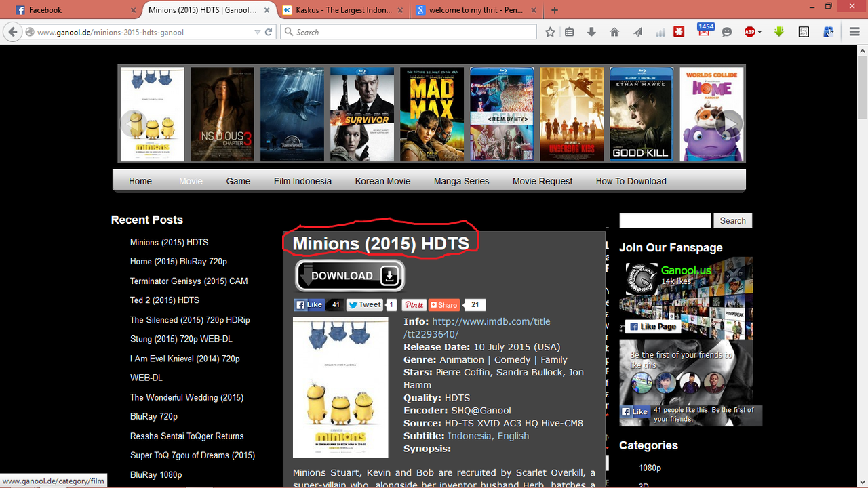
Task: Open the Minions poster in carousel
Action: (153, 114)
